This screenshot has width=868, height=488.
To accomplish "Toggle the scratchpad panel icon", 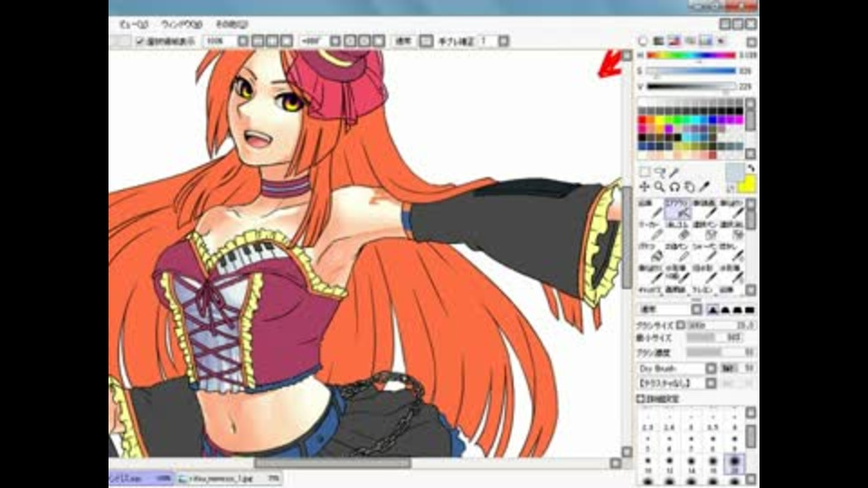I will 721,41.
